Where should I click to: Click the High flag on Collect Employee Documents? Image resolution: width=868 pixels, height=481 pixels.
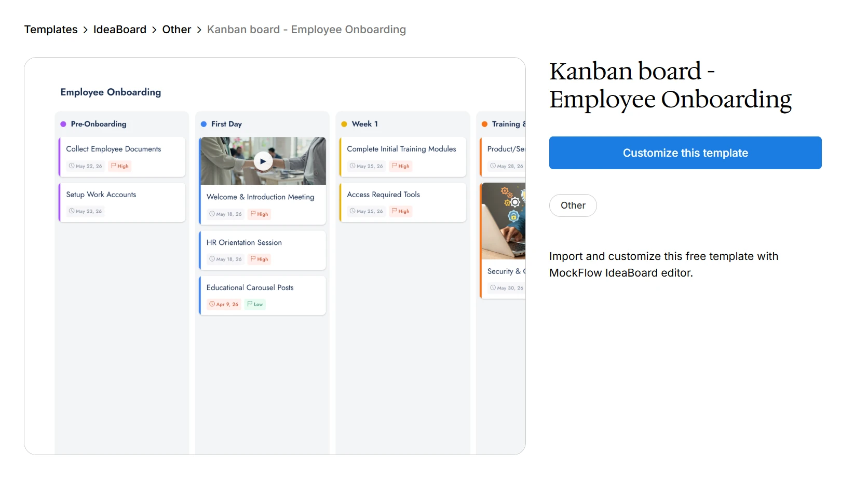point(120,166)
